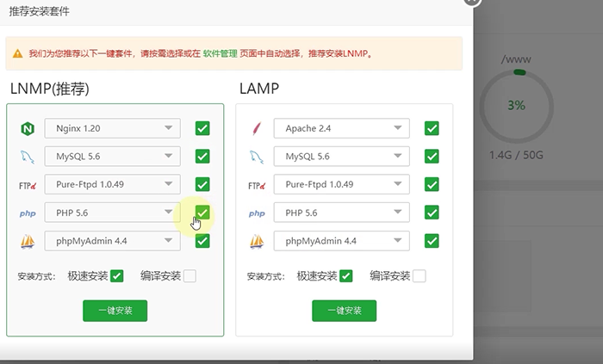Uncheck Nginx 1.20 checkbox in LNMP
Image resolution: width=603 pixels, height=364 pixels.
[x=202, y=128]
